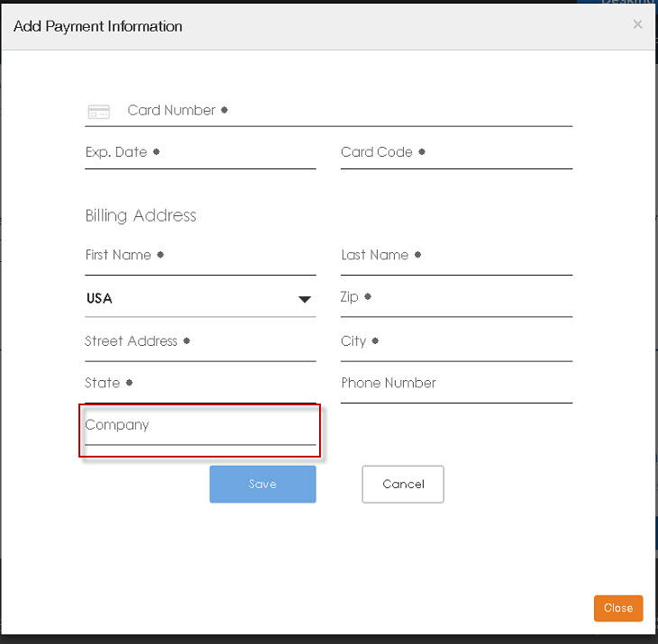Click into the Exp. Date field
This screenshot has width=658, height=644.
click(200, 153)
